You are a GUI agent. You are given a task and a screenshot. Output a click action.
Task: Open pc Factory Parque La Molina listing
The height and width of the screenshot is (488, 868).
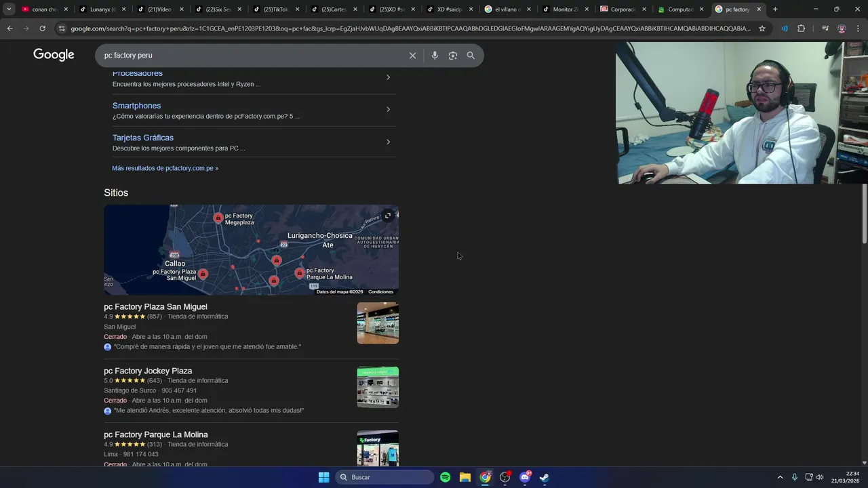[x=156, y=434]
